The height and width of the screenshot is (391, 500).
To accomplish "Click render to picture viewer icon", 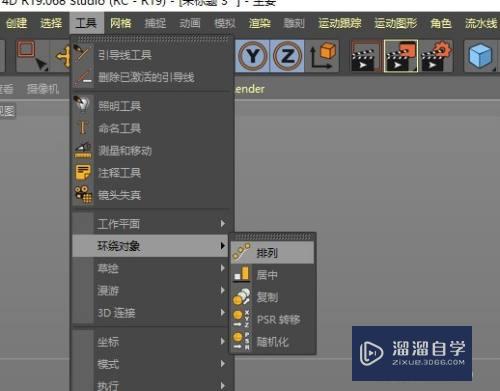I will pos(400,56).
